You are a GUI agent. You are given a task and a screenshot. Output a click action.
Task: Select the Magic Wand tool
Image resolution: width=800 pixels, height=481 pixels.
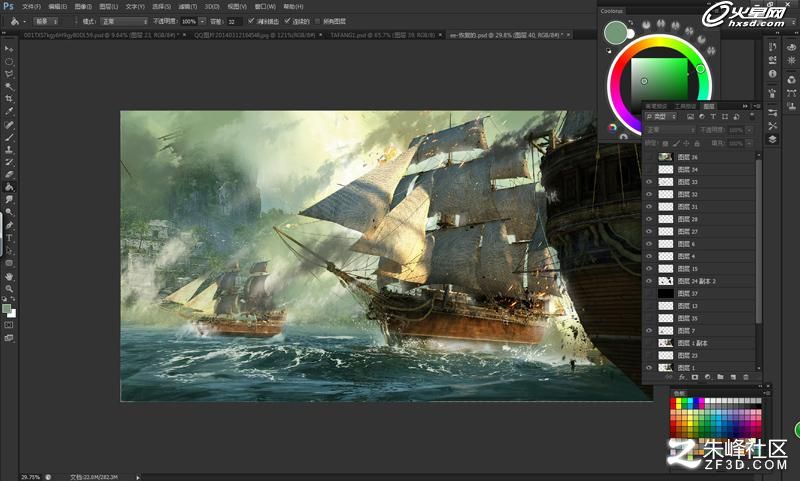9,86
